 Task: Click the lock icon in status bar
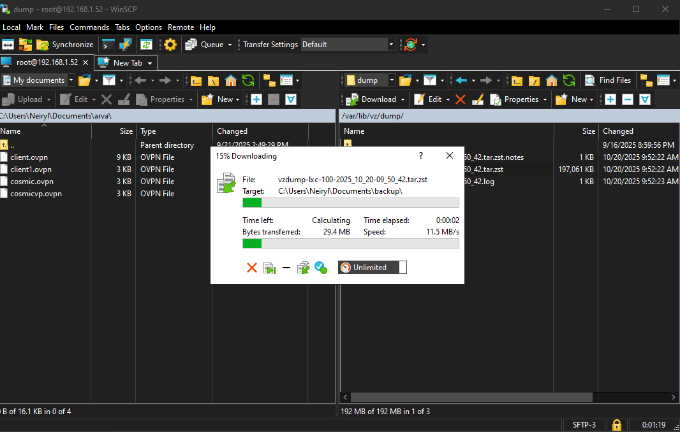click(617, 424)
